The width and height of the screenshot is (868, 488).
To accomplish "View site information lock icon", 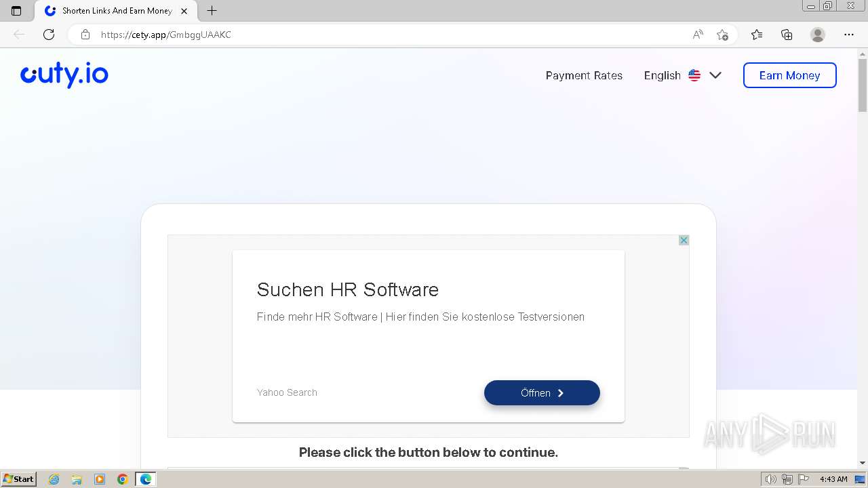I will 85,35.
